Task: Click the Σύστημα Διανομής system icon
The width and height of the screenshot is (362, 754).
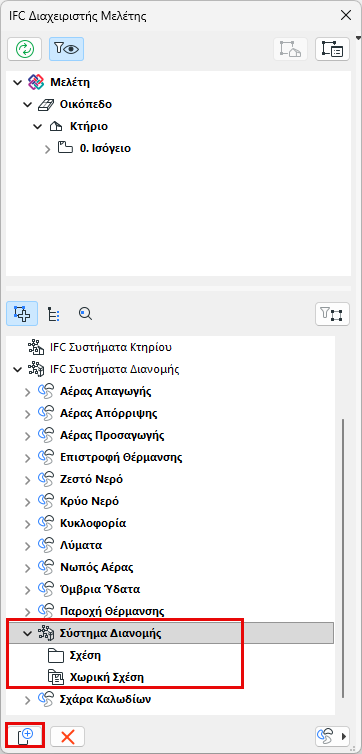Action: click(x=45, y=634)
